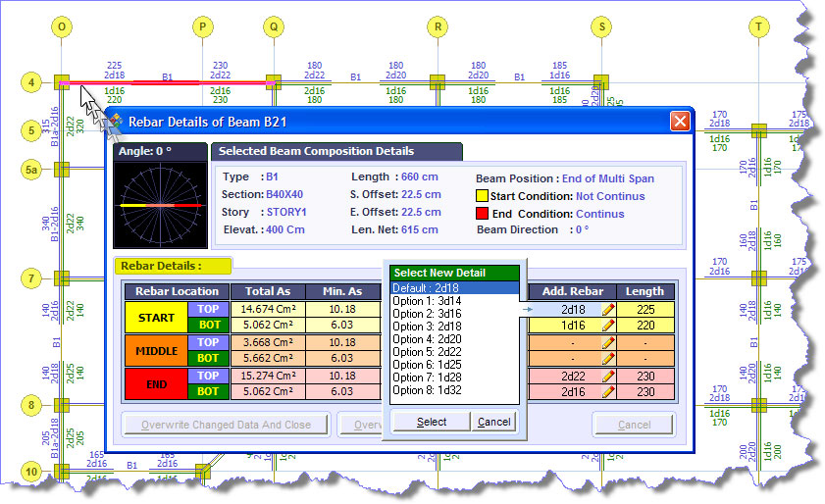
Task: Edit MIDDLE TOP rebar with pencil icon
Action: (x=608, y=342)
